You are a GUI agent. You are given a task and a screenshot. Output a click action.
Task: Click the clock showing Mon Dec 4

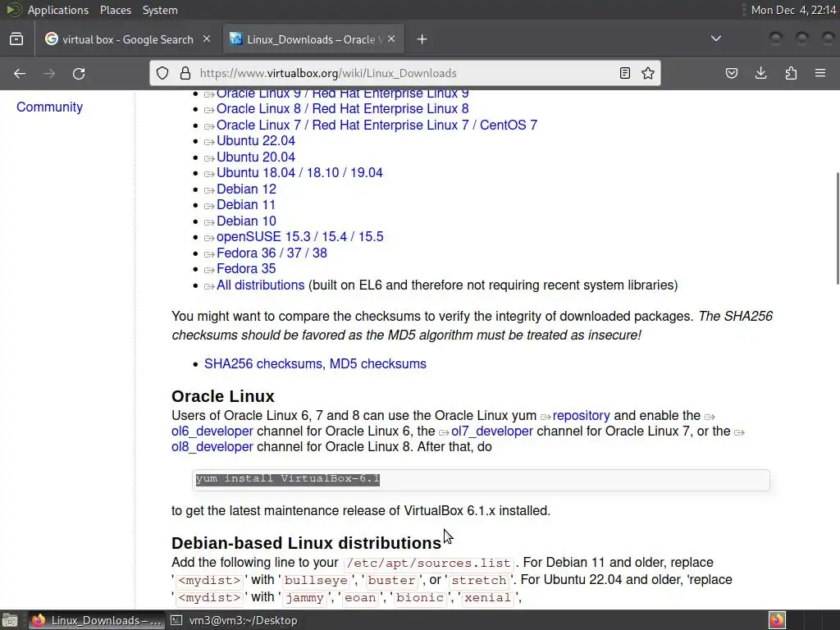pos(793,10)
